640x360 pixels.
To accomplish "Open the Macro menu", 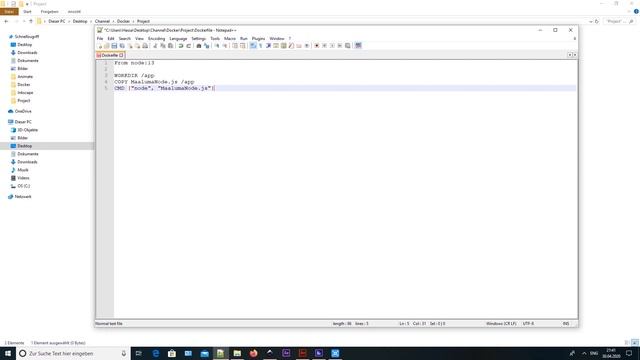I will tap(230, 38).
